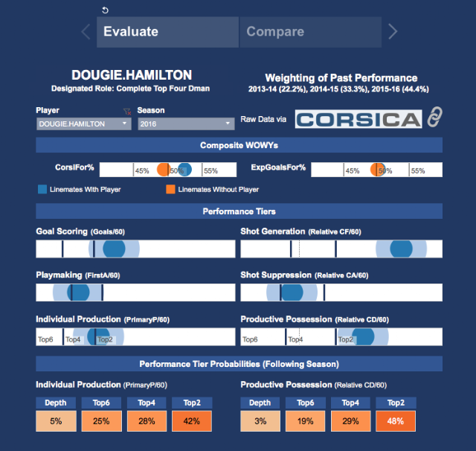Click the Season dropdown arrow

point(228,124)
